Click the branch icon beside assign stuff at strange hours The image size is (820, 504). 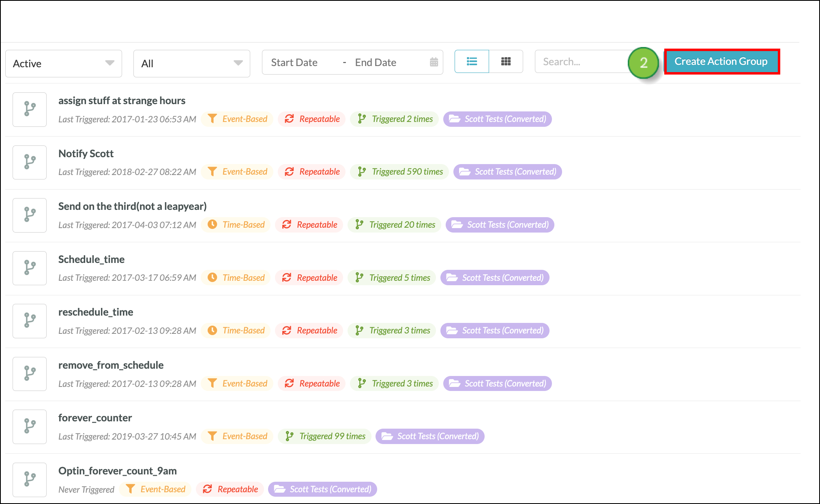pos(30,109)
